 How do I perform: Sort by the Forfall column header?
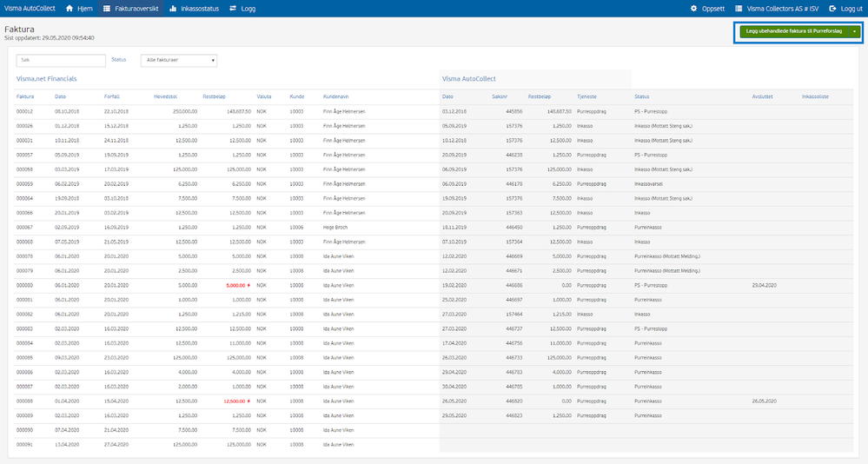coord(112,96)
